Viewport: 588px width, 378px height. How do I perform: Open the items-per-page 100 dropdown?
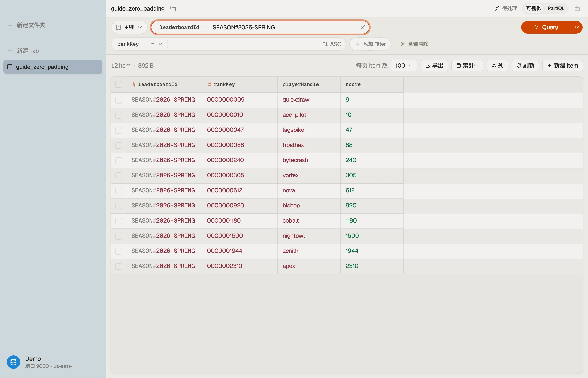click(x=404, y=66)
